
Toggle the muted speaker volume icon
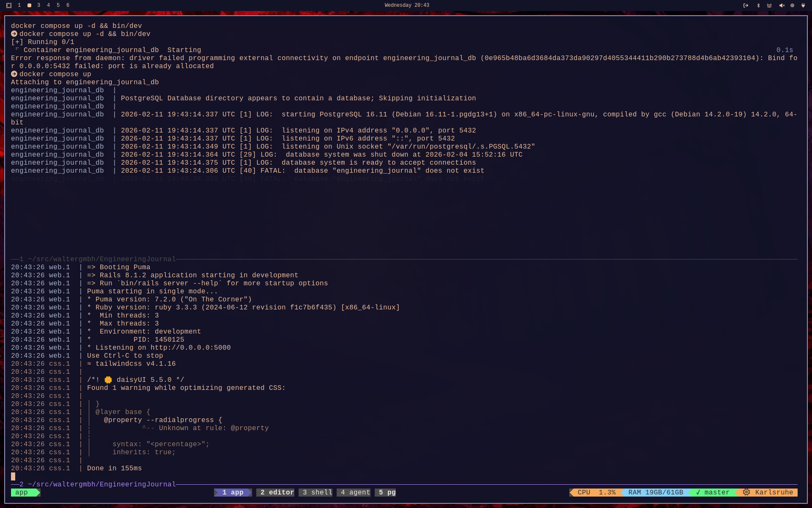point(782,6)
